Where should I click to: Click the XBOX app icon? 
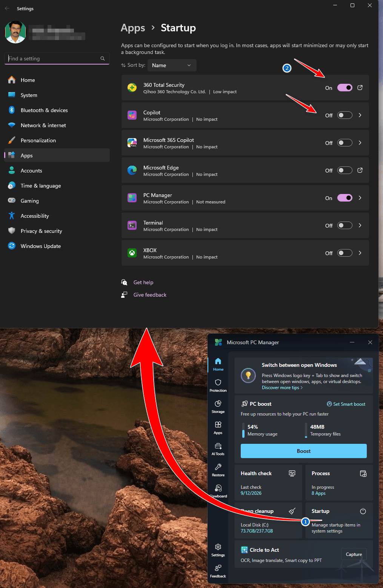(x=132, y=253)
